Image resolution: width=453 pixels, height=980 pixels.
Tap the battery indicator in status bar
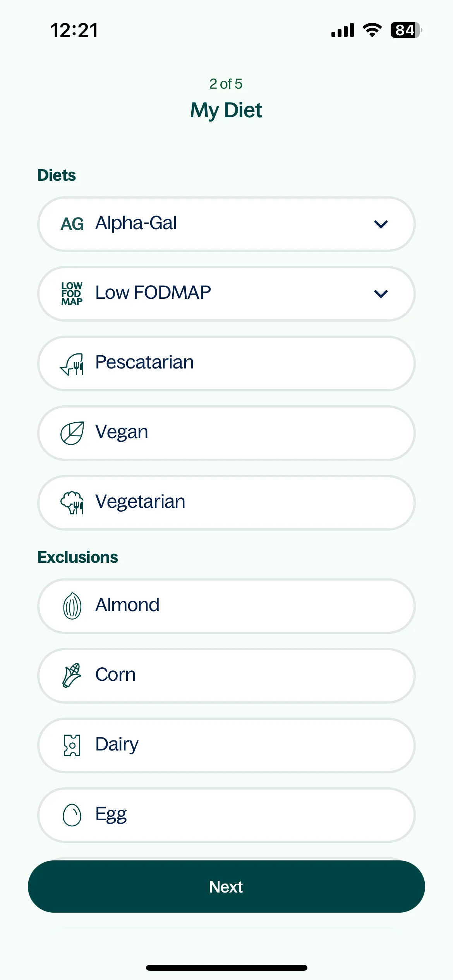(x=406, y=30)
